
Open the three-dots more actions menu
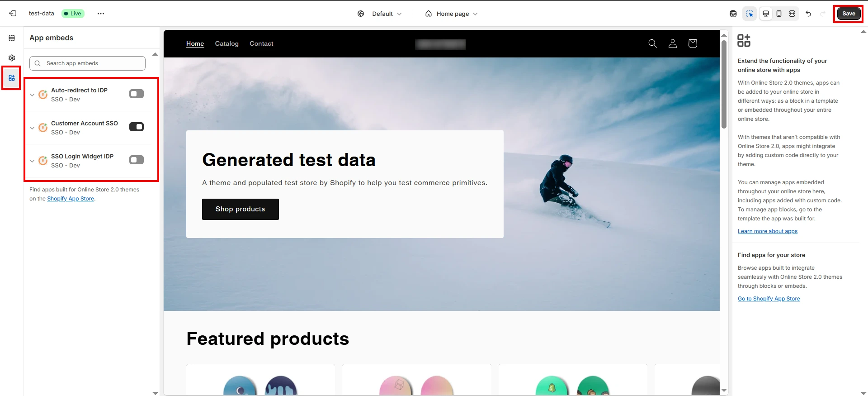point(101,14)
